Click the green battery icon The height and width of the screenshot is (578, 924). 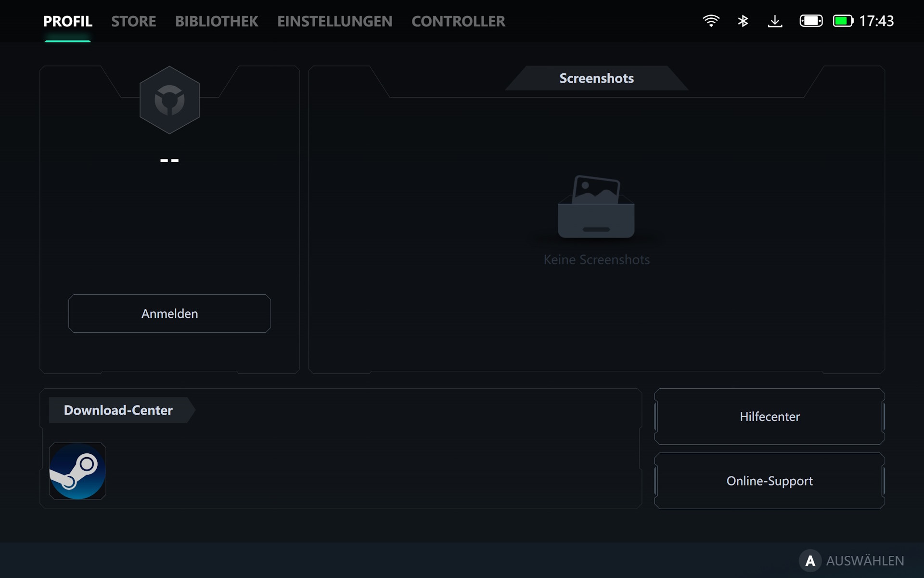(843, 21)
